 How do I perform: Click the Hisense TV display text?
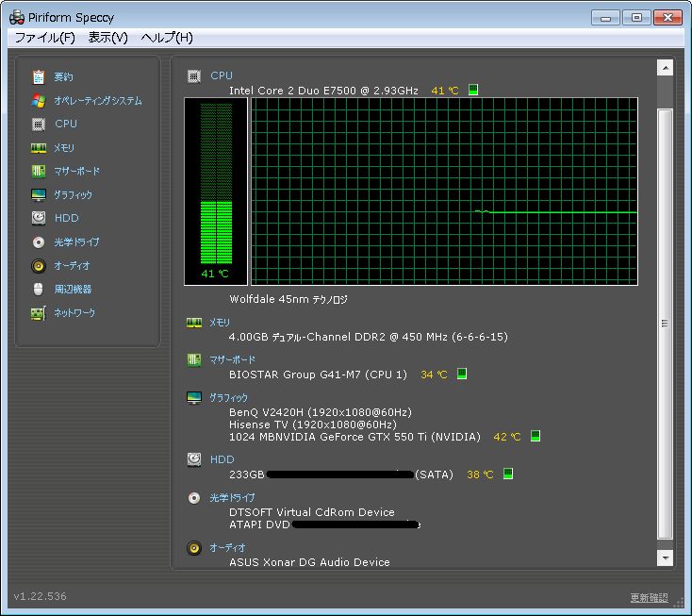point(313,425)
